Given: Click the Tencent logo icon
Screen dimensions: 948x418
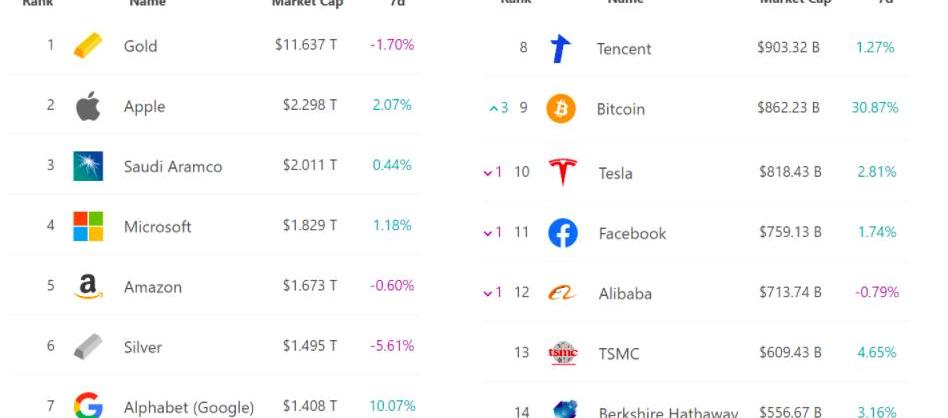Looking at the screenshot, I should pos(562,49).
